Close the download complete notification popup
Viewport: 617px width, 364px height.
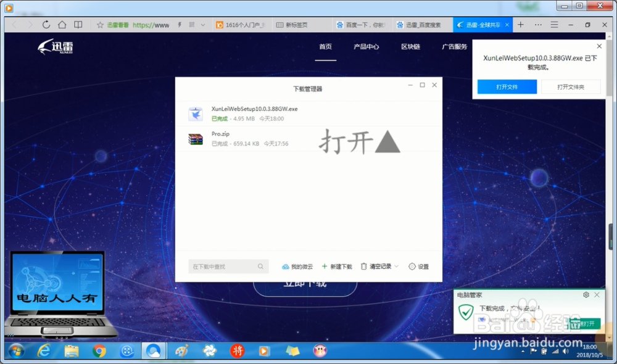(599, 46)
